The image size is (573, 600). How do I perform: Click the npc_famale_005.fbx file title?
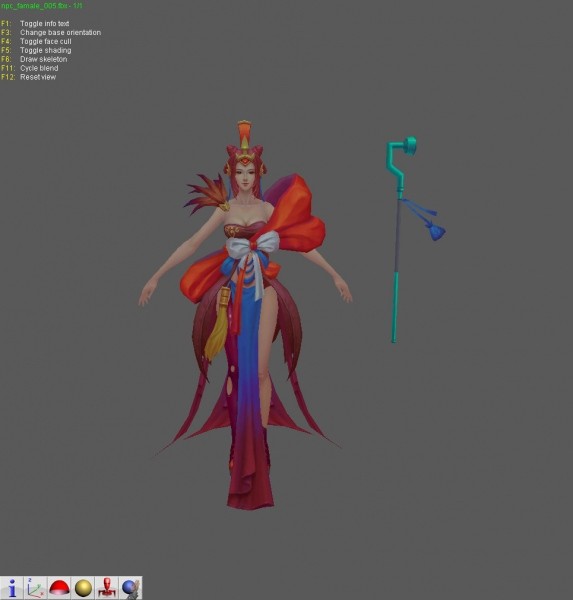pos(41,6)
